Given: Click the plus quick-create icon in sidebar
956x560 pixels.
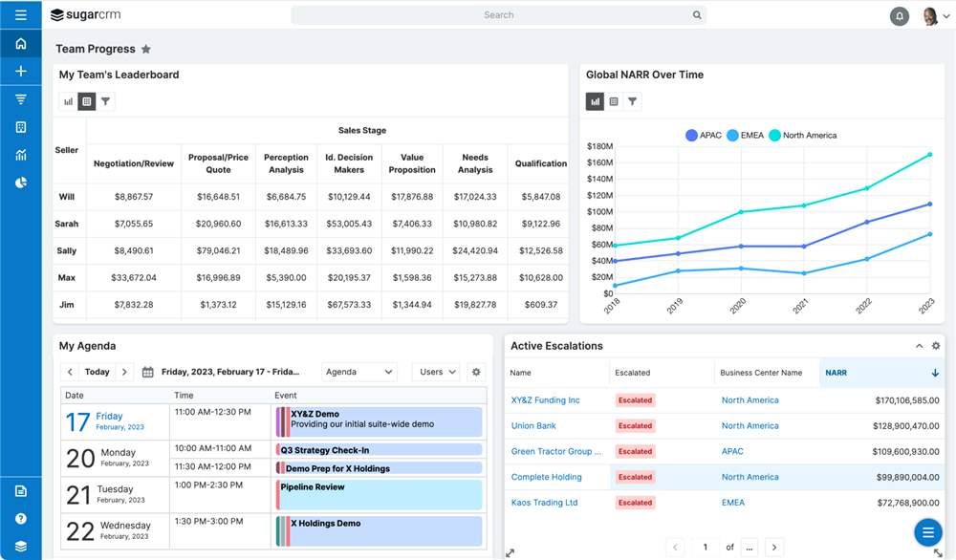Looking at the screenshot, I should [20, 72].
